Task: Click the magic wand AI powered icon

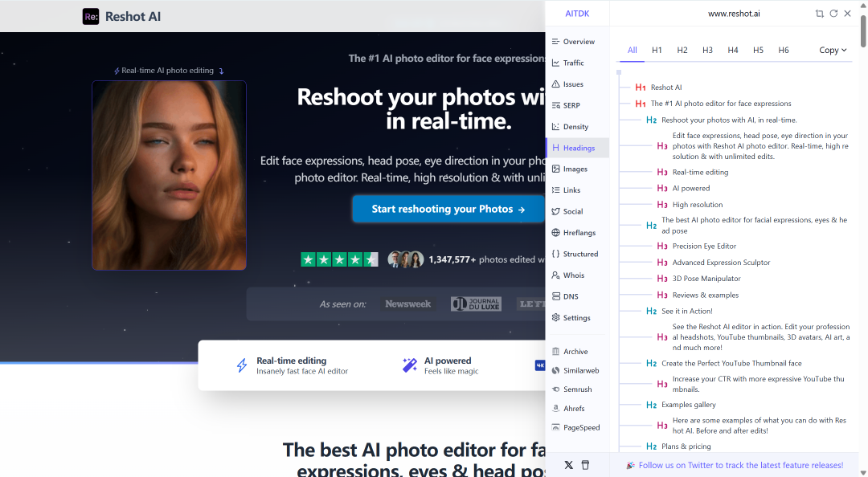Action: (x=410, y=365)
